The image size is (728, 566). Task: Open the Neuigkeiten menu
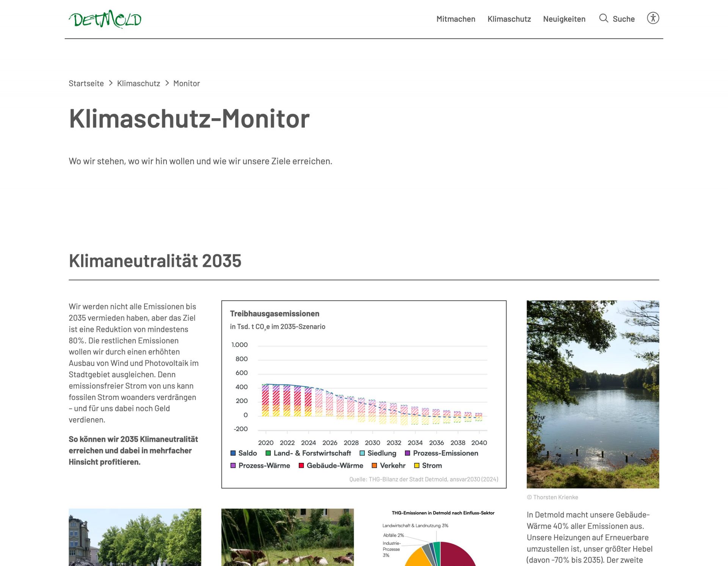564,19
